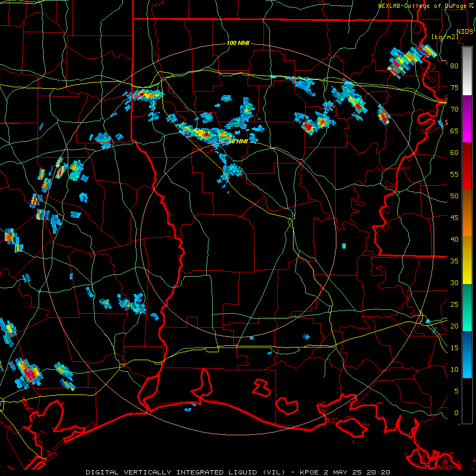The image size is (476, 476).
Task: Click the 5 value on the scale
Action: click(456, 391)
